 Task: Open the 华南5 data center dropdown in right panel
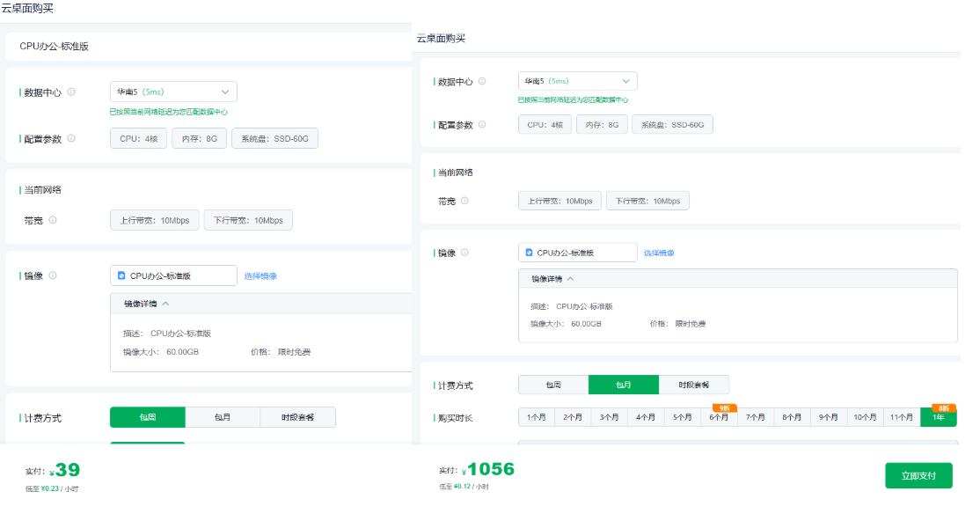(x=577, y=81)
